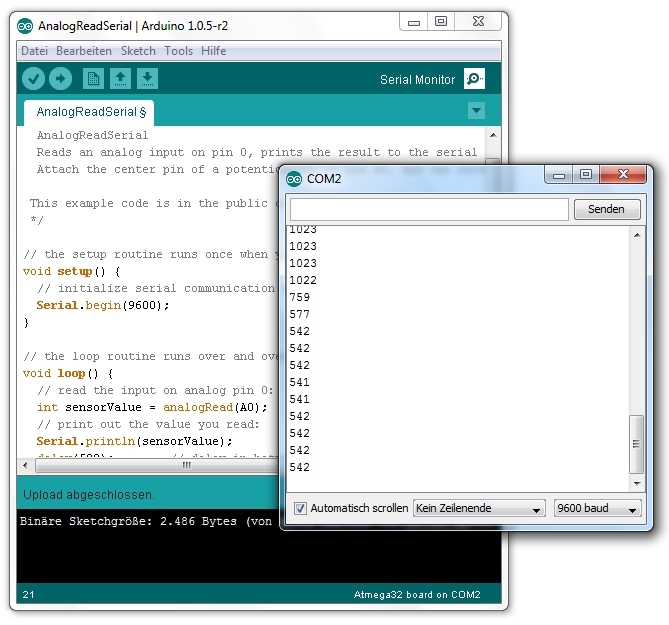Click the serial input text field

[428, 209]
